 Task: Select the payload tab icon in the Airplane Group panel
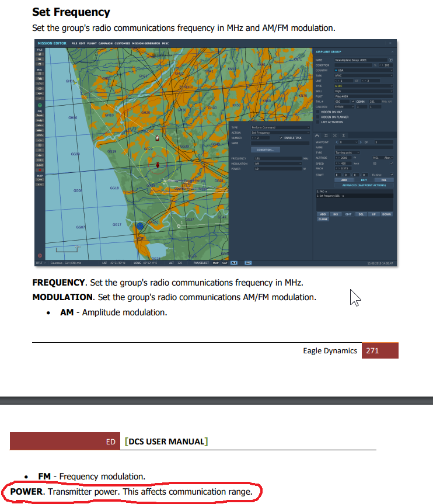pos(326,135)
